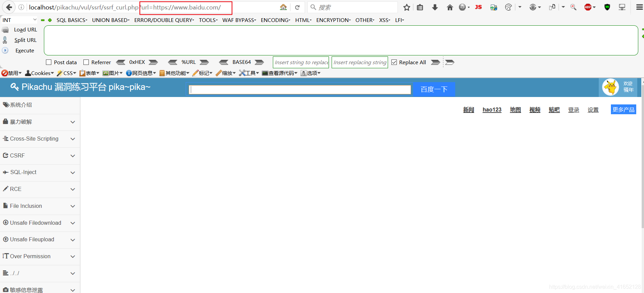Click the bookmarks list icon
The height and width of the screenshot is (293, 644).
coord(420,7)
